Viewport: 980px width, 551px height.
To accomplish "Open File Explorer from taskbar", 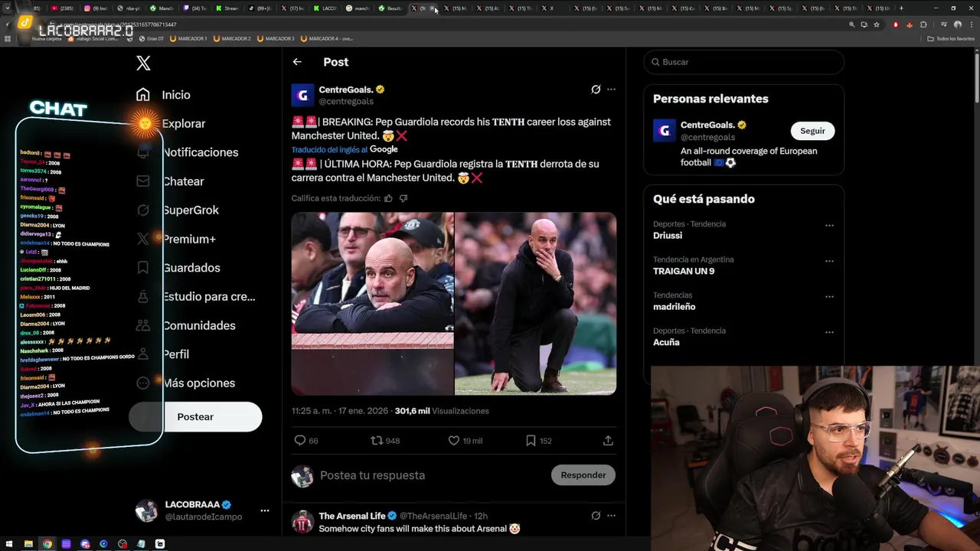I will [x=28, y=544].
